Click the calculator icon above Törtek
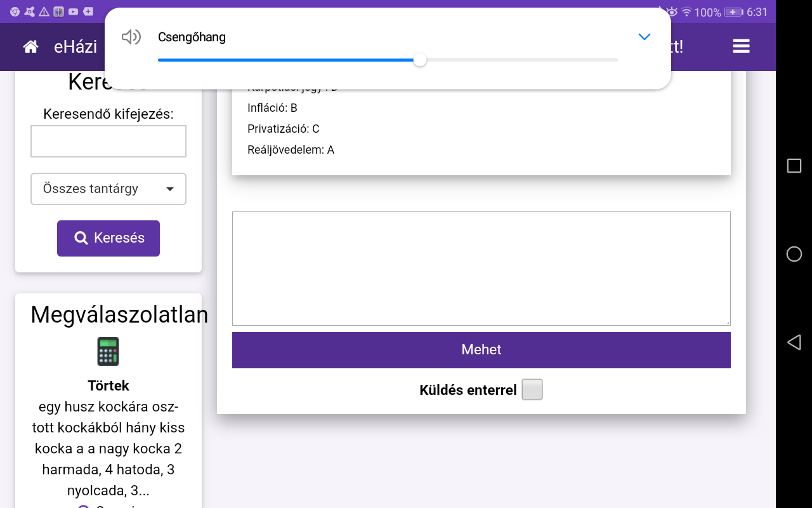 click(x=108, y=351)
